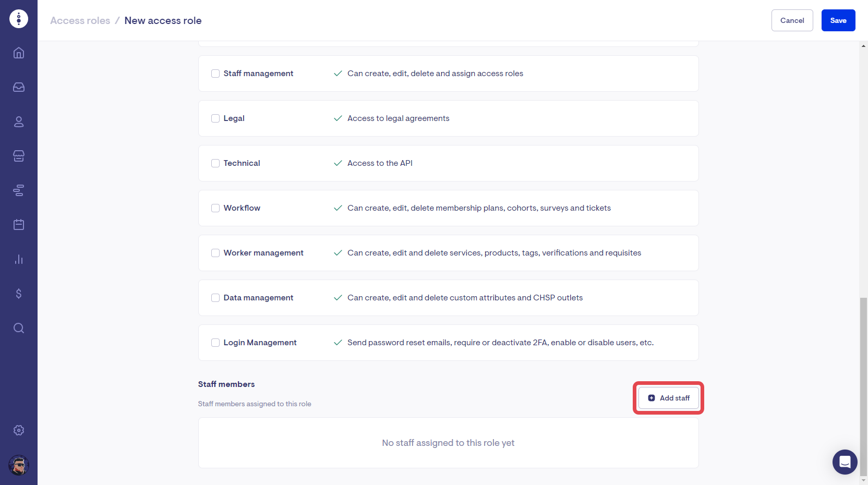Screen dimensions: 868x485
Task: Check the Technical API access box
Action: click(215, 163)
